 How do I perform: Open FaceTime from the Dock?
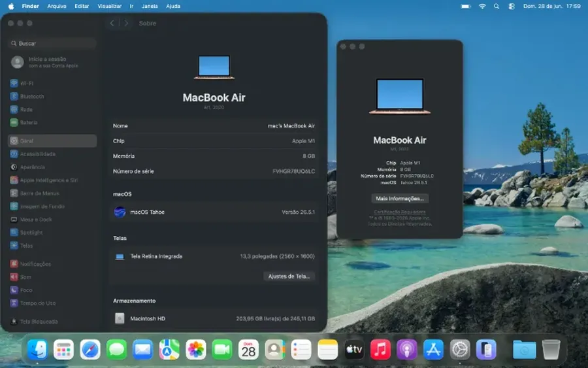point(222,350)
